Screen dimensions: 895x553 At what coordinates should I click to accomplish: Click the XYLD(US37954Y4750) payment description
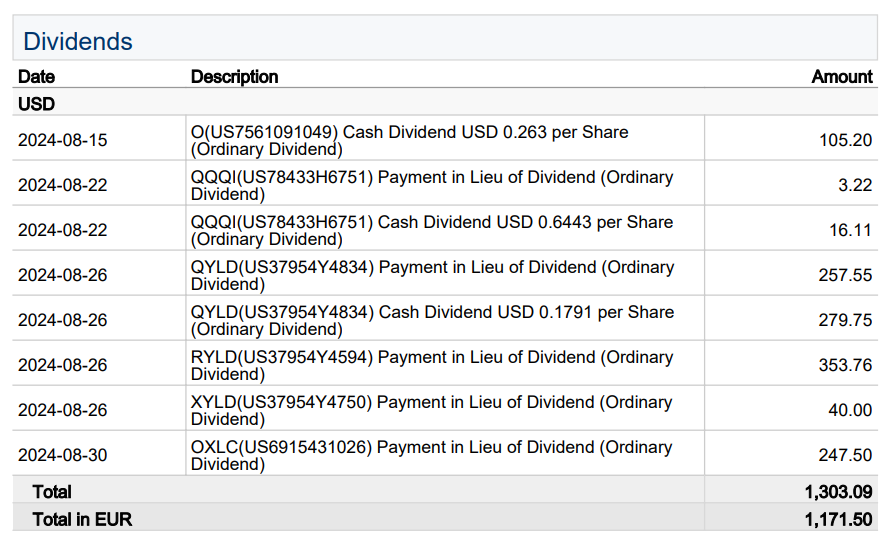pyautogui.click(x=431, y=411)
